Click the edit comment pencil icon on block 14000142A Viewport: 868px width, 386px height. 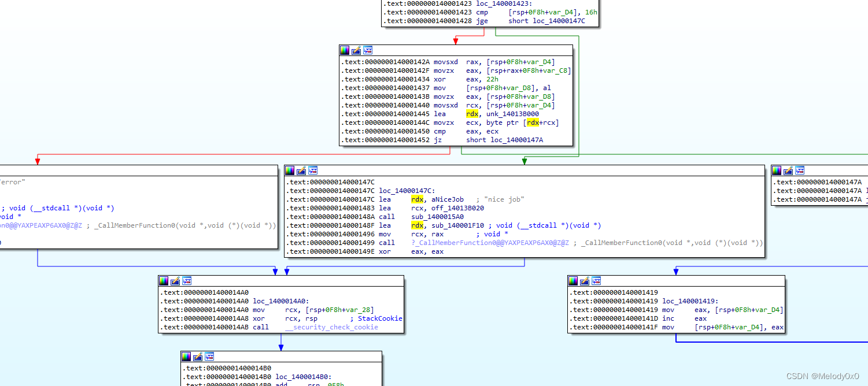click(x=356, y=50)
